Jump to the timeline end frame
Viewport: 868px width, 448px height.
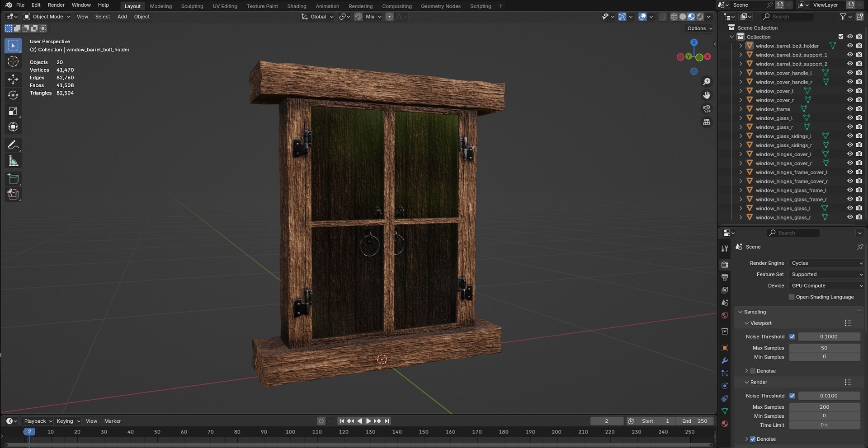tap(387, 421)
